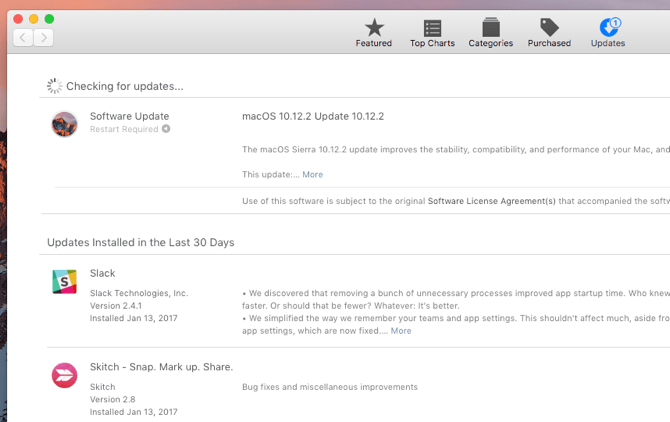The height and width of the screenshot is (422, 670).
Task: Expand macOS update notes with More
Action: [312, 175]
